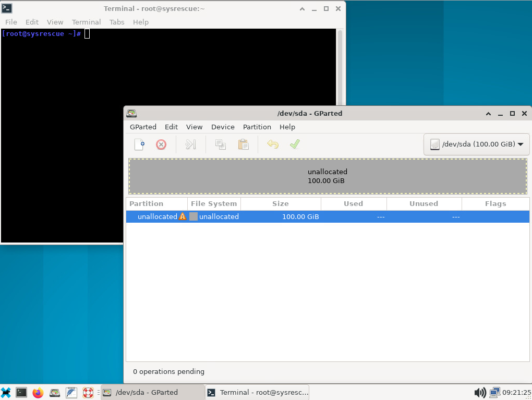Launch Terminal from the panel launcher
Viewport: 532px width, 400px height.
click(21, 393)
